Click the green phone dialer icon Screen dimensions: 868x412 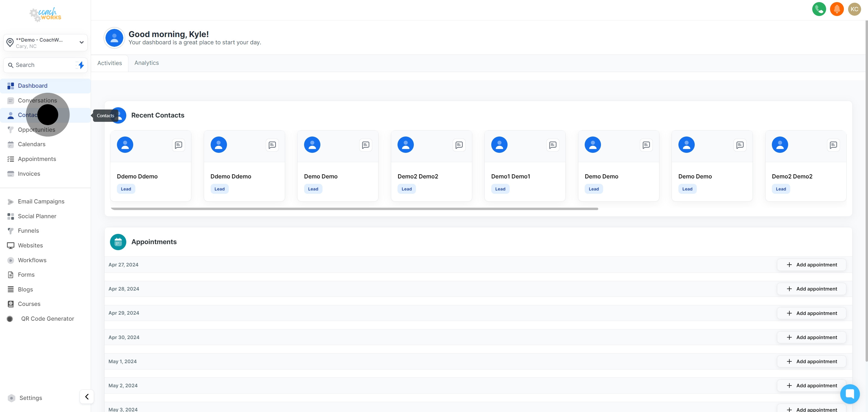click(x=819, y=9)
